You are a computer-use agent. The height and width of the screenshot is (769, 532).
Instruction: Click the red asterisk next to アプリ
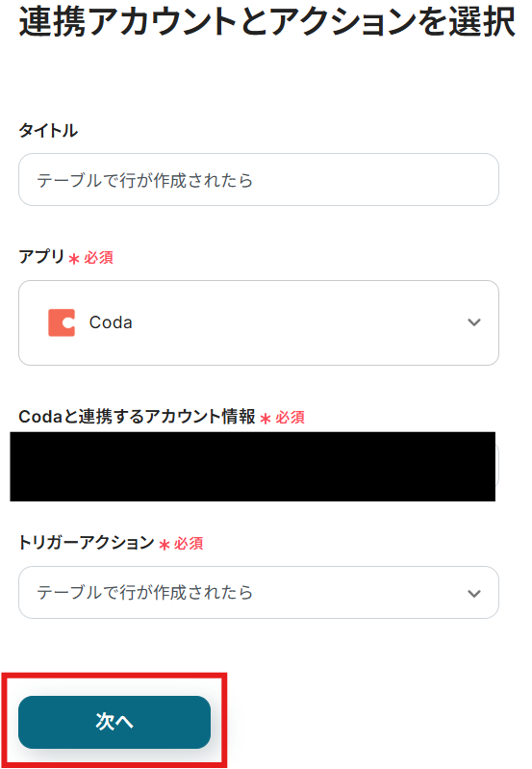pyautogui.click(x=74, y=259)
